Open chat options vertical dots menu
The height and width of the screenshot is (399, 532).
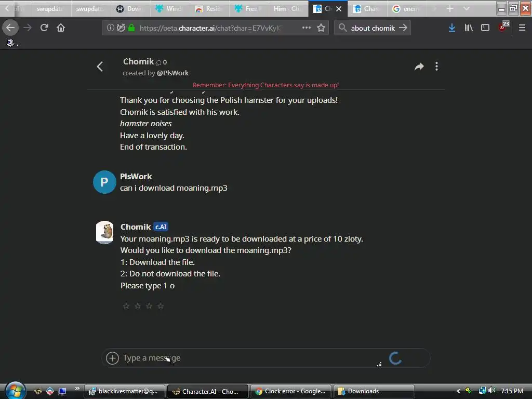pyautogui.click(x=436, y=66)
